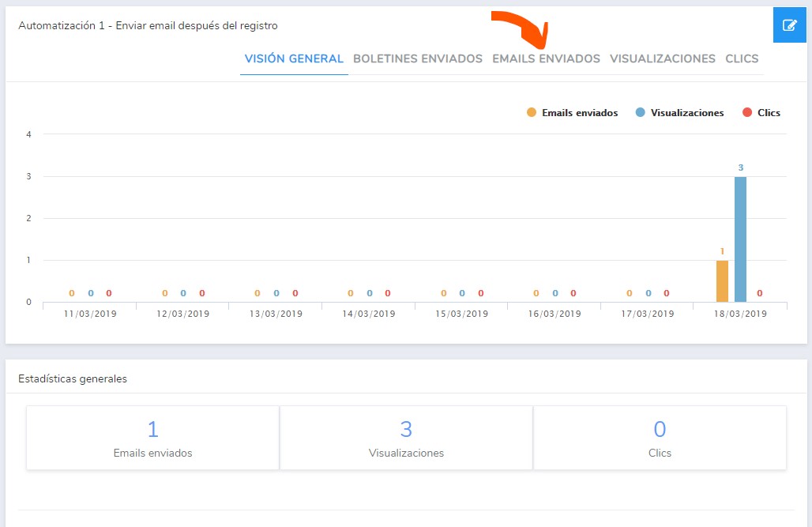812x527 pixels.
Task: Click the 15/03/2019 axis date label
Action: [462, 314]
